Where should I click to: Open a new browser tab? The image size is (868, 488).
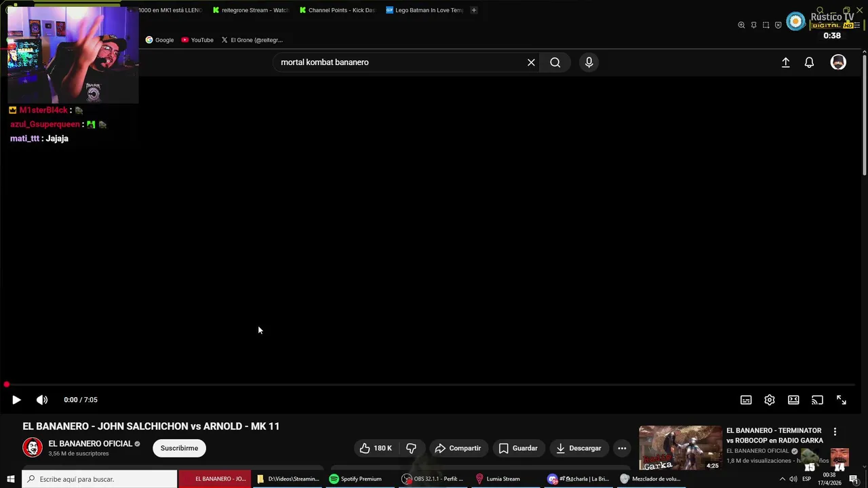pyautogui.click(x=473, y=10)
